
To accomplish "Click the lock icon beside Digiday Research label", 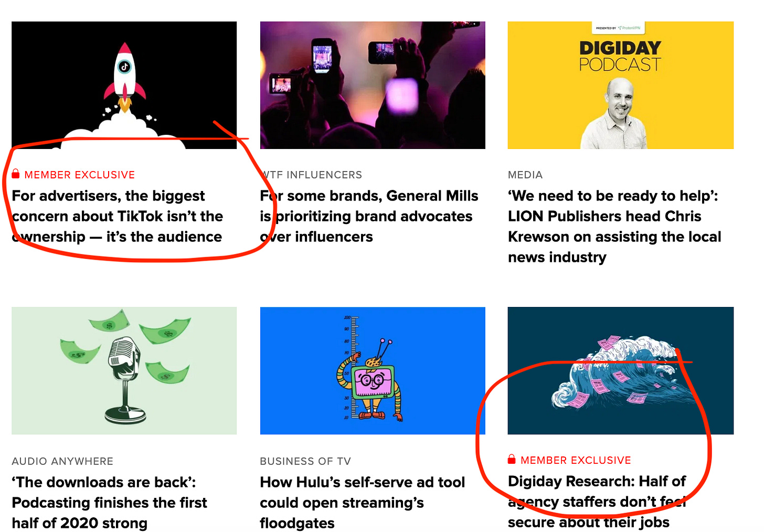I will 512,460.
